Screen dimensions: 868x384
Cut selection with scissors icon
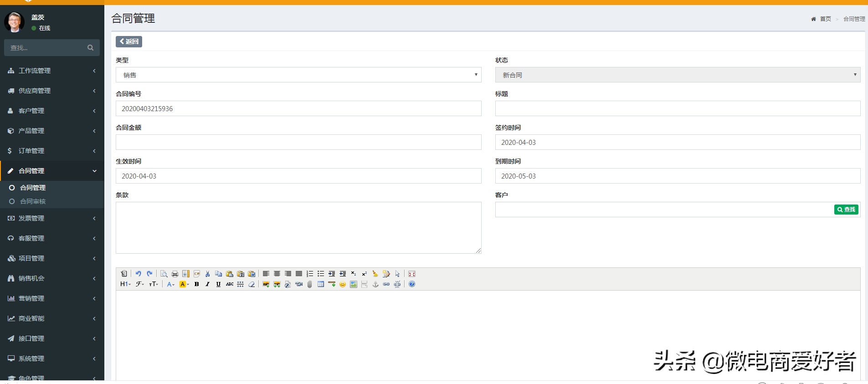[x=207, y=274]
